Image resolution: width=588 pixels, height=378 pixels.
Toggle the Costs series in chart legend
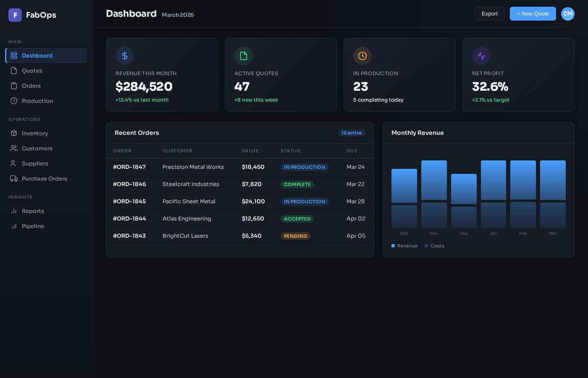(434, 246)
